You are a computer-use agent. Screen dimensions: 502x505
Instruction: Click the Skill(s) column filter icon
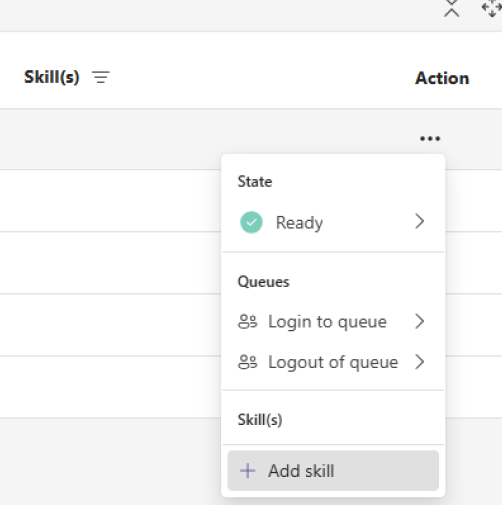(101, 77)
